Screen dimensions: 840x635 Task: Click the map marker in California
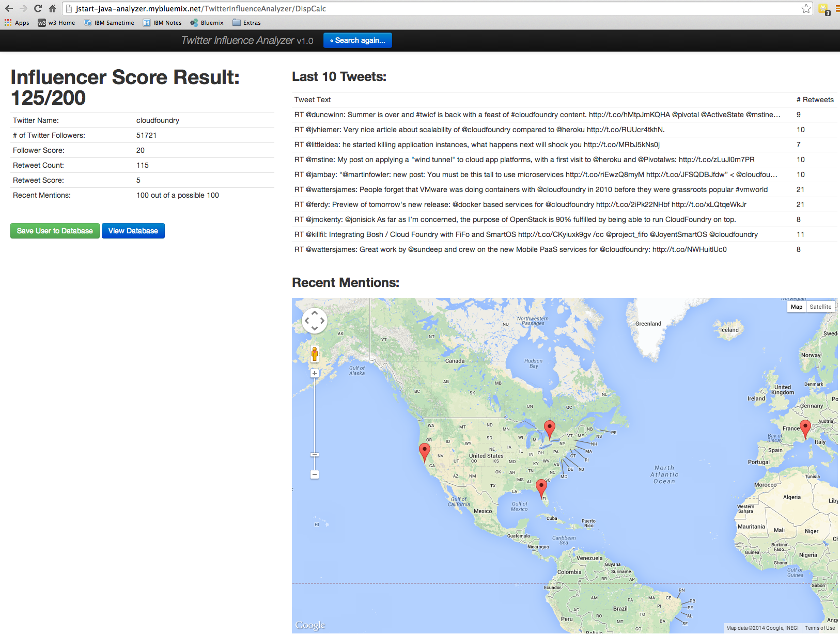point(425,452)
